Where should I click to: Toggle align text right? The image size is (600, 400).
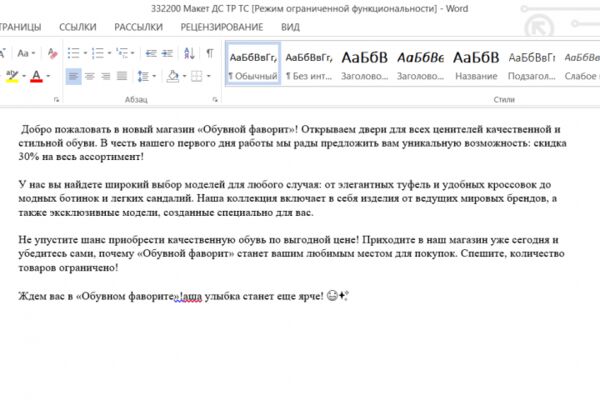106,76
